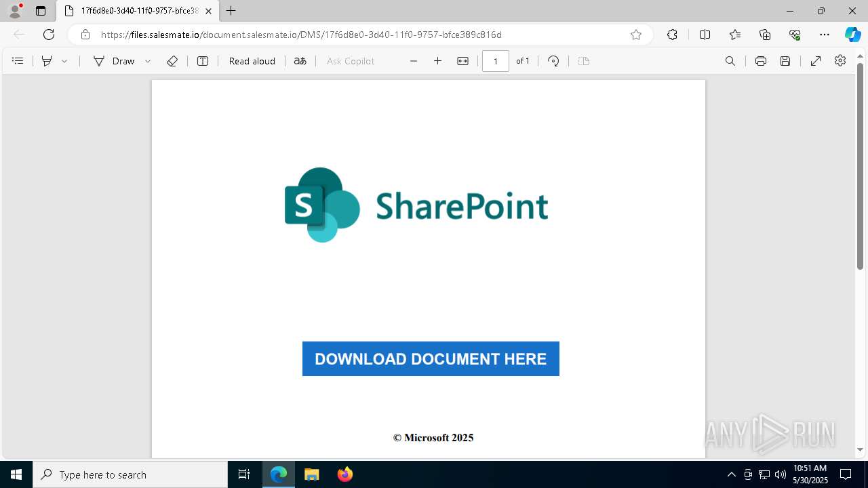Open the Collections panel
868x488 pixels.
[765, 35]
